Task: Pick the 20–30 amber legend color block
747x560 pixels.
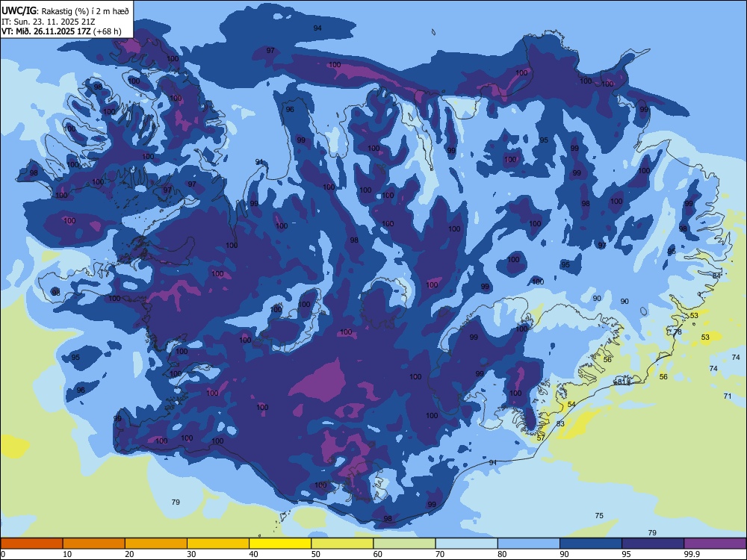Action: pyautogui.click(x=156, y=544)
